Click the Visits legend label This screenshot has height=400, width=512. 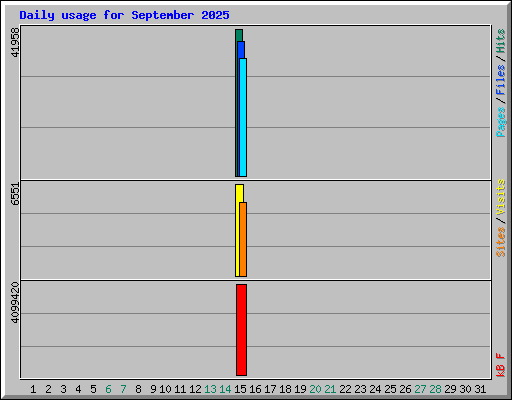pos(500,197)
